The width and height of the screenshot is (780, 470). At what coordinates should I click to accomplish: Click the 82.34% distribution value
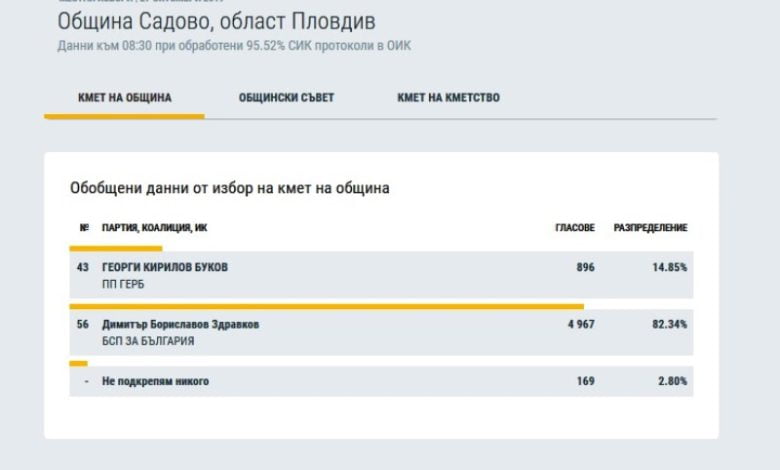pyautogui.click(x=670, y=324)
